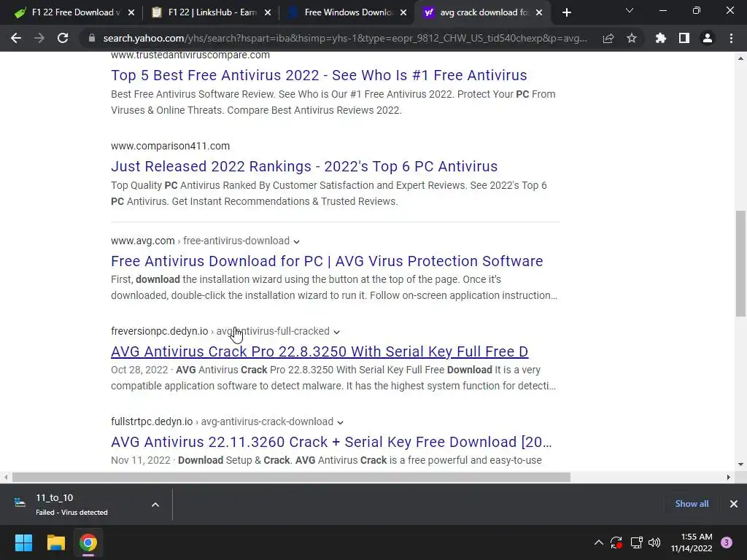
Task: Open Just Released 2022 Rankings result
Action: tap(304, 166)
